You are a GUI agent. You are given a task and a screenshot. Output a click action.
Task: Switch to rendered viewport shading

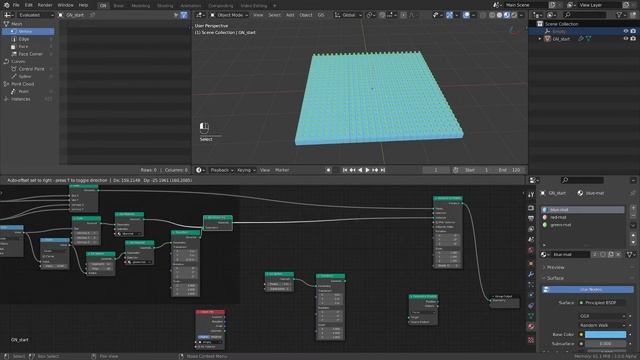pos(514,15)
